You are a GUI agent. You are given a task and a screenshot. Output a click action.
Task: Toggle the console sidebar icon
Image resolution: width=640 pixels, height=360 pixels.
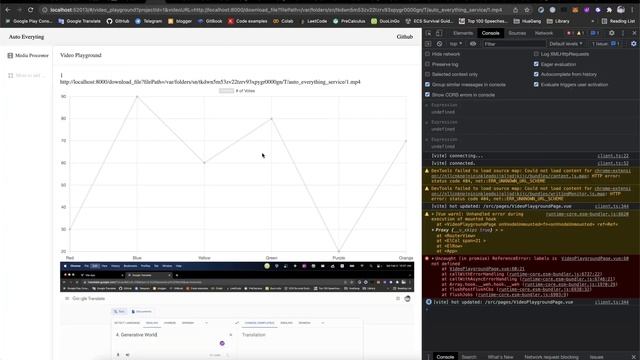click(428, 44)
